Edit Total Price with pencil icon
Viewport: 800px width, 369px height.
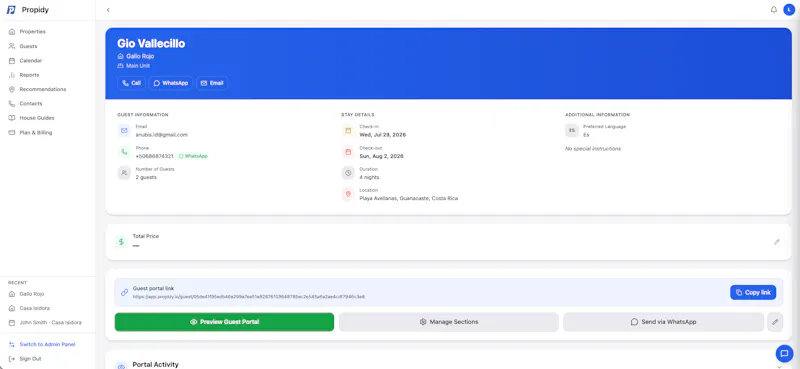pos(777,242)
